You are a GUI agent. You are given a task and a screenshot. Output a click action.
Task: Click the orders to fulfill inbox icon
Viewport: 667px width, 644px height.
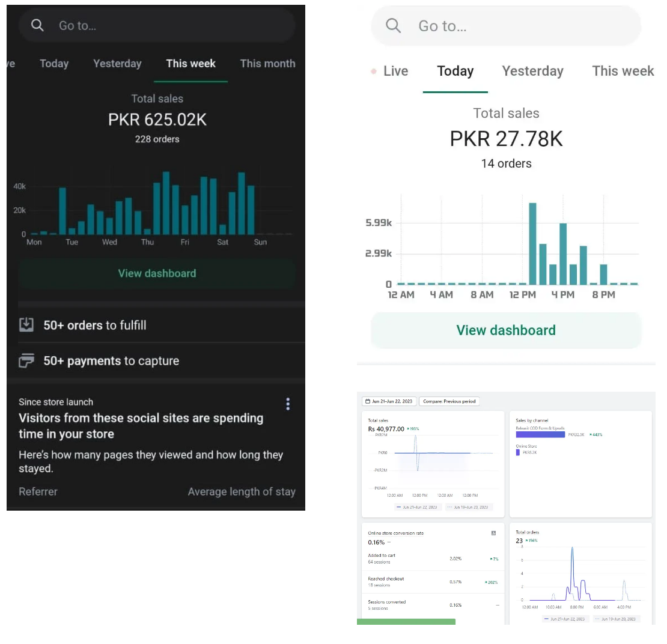click(26, 325)
